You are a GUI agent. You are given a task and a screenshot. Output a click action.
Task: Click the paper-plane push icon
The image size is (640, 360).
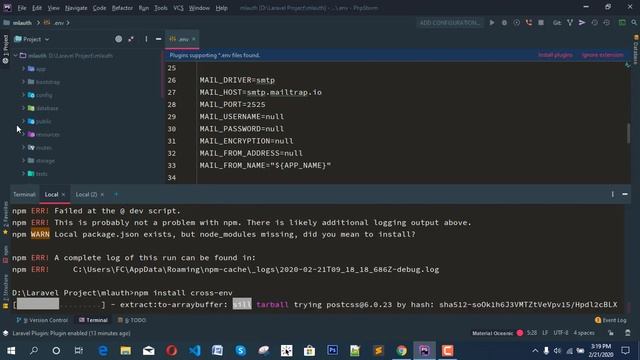point(582,23)
